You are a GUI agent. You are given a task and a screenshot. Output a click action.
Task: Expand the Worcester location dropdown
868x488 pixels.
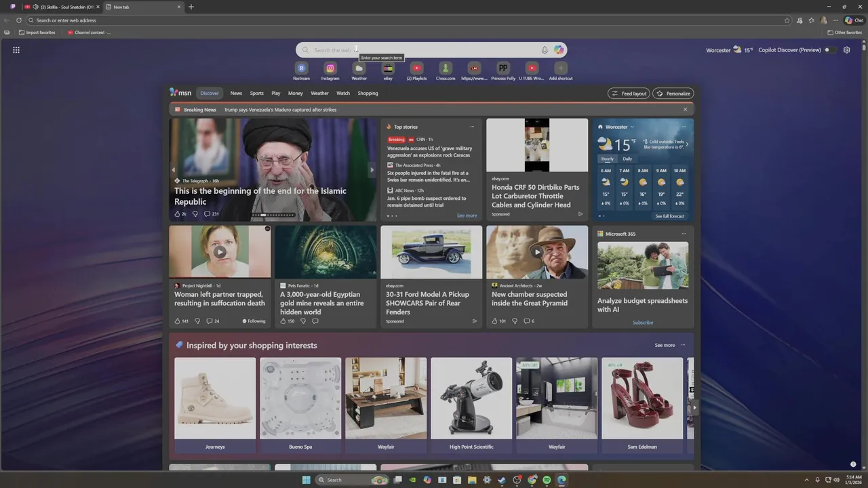click(x=632, y=127)
